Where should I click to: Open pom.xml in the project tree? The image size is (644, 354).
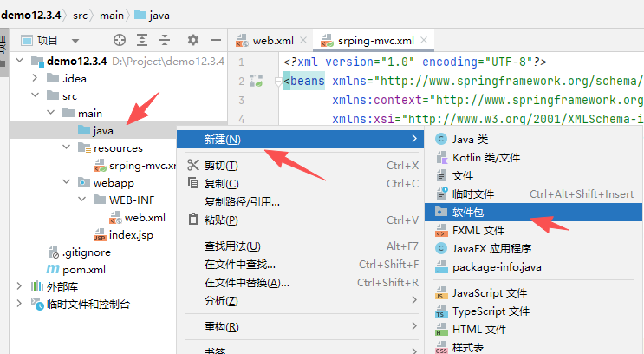click(x=83, y=270)
